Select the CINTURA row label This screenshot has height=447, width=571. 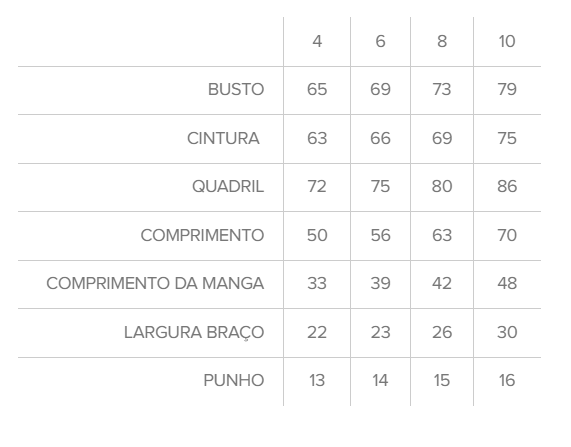(x=223, y=138)
